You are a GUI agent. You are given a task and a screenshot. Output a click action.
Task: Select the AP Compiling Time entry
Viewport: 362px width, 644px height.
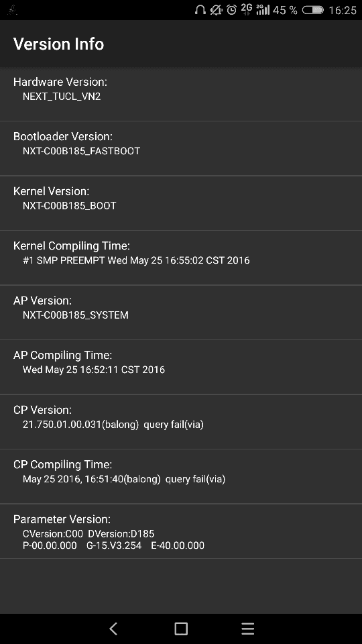(181, 367)
